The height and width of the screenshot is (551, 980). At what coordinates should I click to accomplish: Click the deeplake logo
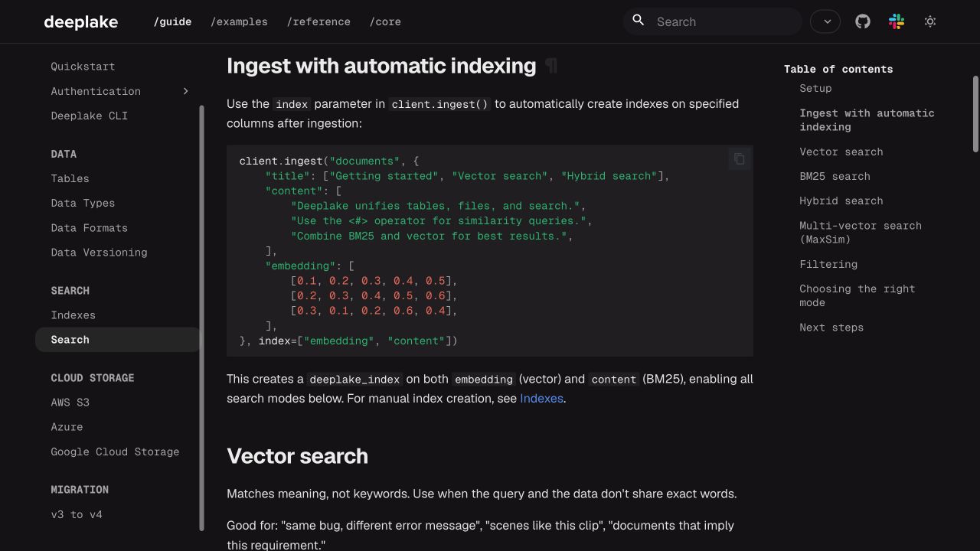tap(81, 21)
